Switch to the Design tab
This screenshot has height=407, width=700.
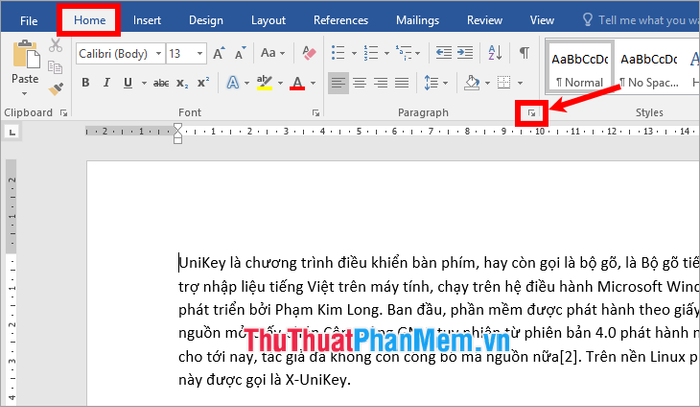click(206, 21)
